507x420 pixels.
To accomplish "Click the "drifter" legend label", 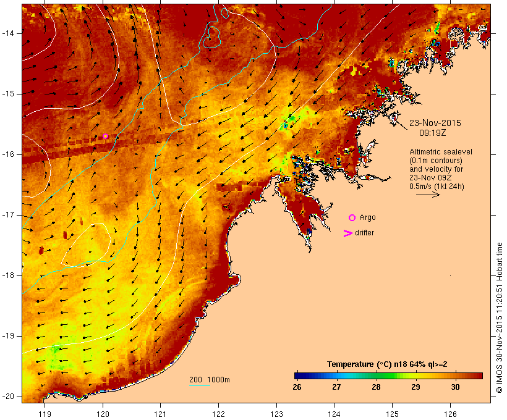I will click(364, 233).
